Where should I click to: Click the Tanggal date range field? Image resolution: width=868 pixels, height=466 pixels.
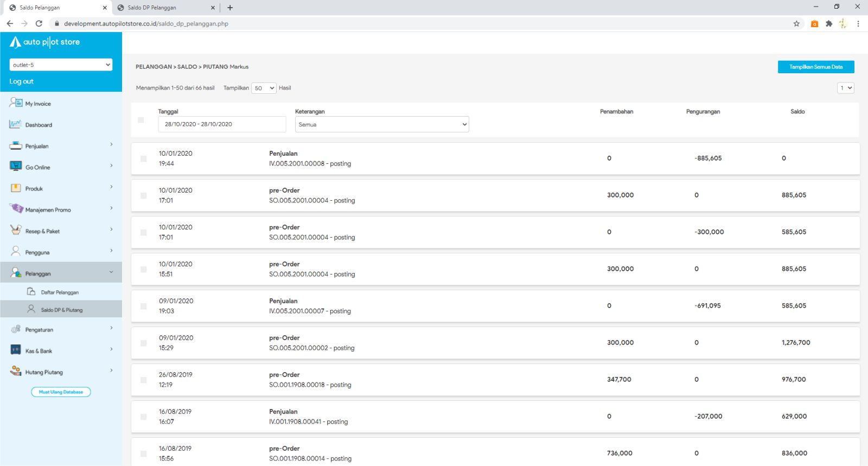tap(222, 124)
